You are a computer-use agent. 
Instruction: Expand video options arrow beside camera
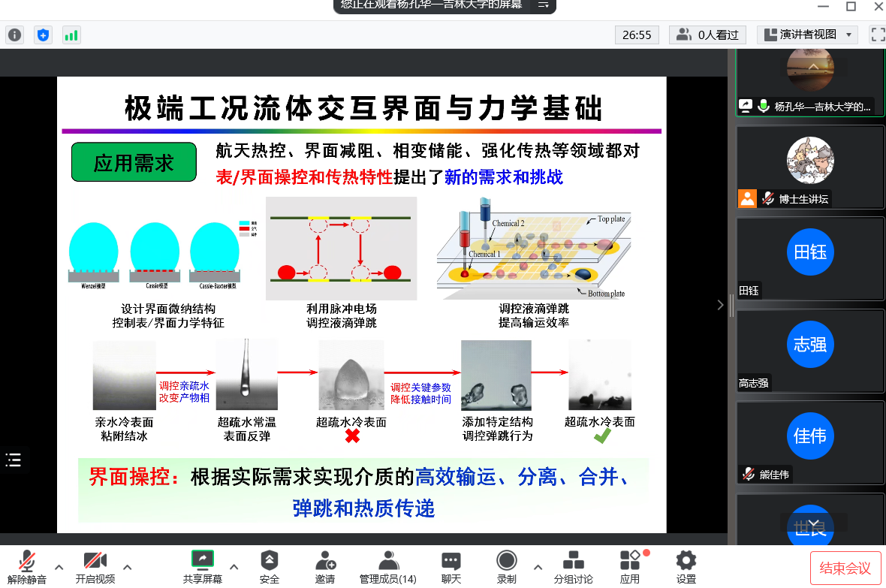point(128,566)
